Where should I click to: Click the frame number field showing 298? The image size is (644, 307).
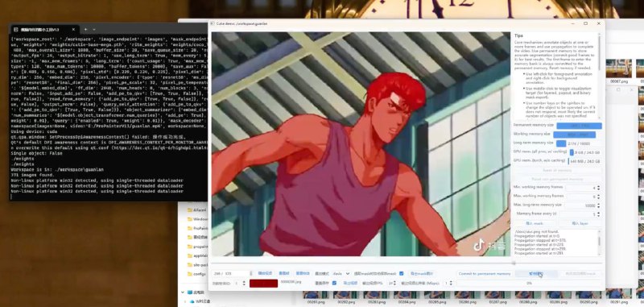pos(232,274)
